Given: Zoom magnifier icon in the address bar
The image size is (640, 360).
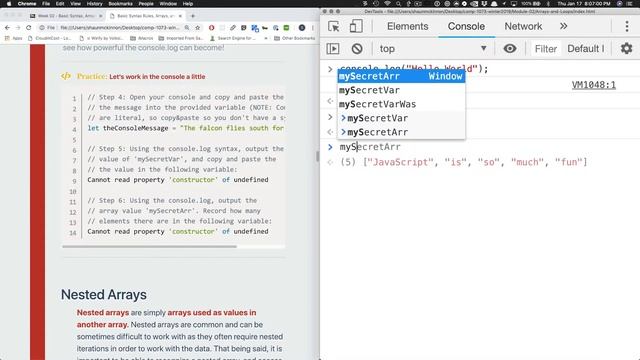Looking at the screenshot, I should [187, 28].
